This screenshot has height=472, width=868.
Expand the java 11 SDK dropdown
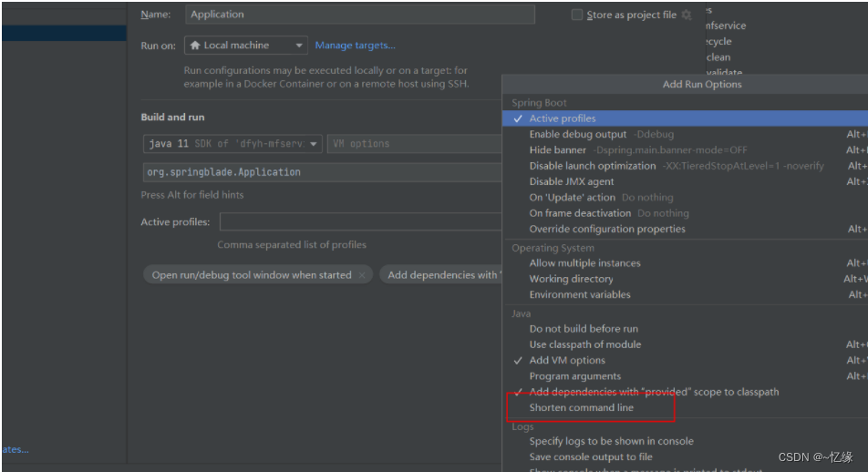coord(315,144)
